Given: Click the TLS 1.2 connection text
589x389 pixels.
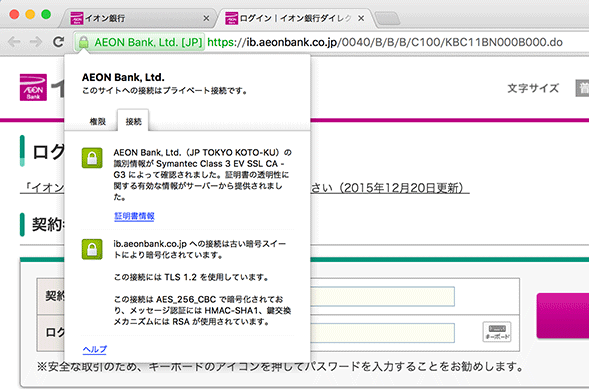Looking at the screenshot, I should click(192, 277).
